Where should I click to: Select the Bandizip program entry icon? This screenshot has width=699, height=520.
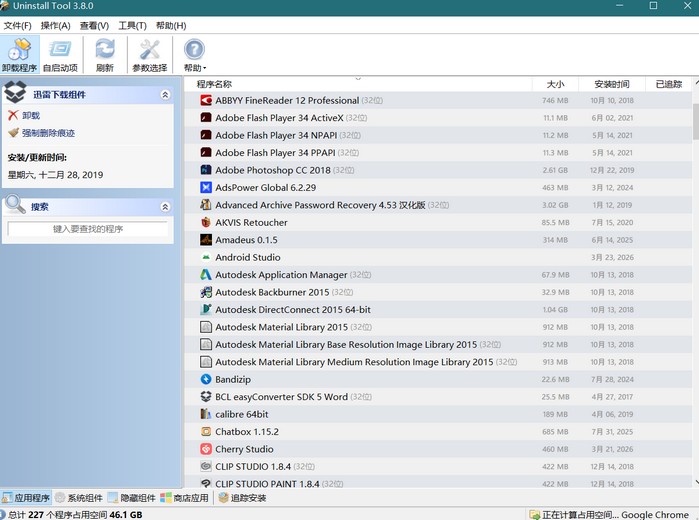[x=205, y=379]
